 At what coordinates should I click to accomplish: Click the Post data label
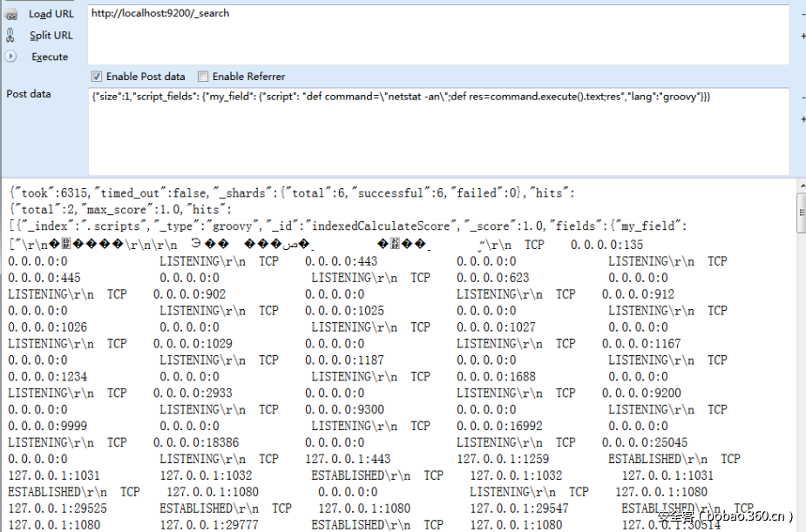coord(29,94)
